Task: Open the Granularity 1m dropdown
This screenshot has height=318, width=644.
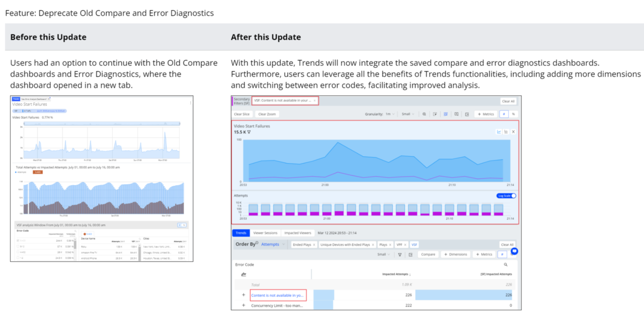Action: (x=390, y=114)
